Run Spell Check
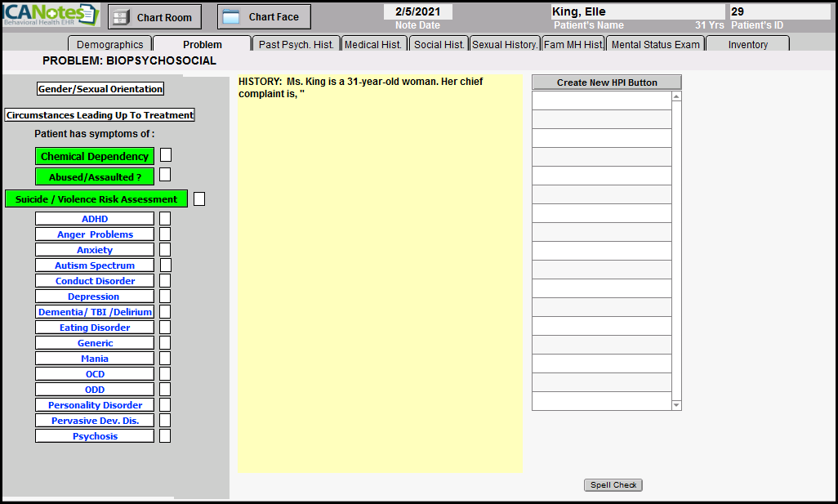 coord(613,485)
